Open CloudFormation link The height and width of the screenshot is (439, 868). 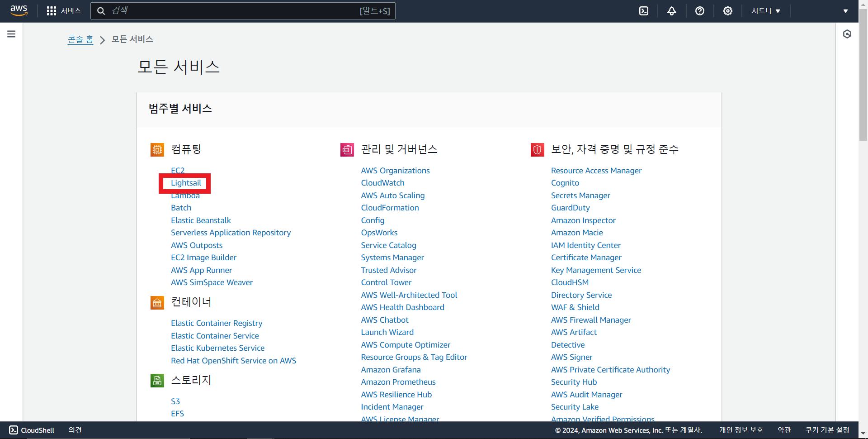pos(390,208)
